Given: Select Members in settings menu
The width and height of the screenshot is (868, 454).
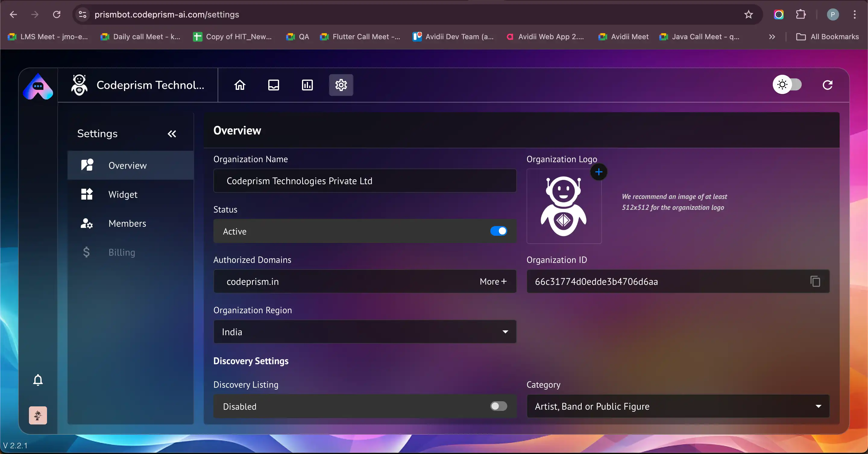Looking at the screenshot, I should click(x=127, y=223).
